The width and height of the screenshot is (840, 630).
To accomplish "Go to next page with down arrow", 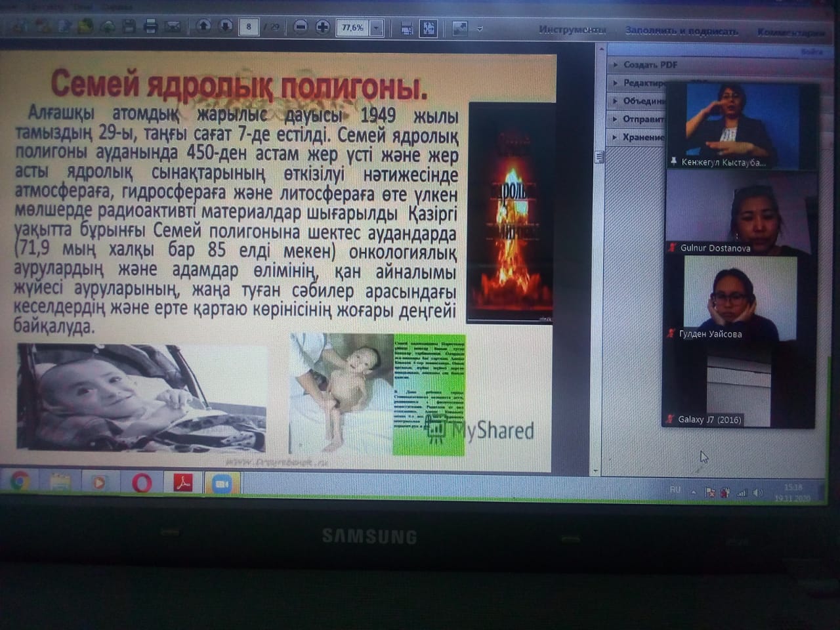I will point(225,26).
